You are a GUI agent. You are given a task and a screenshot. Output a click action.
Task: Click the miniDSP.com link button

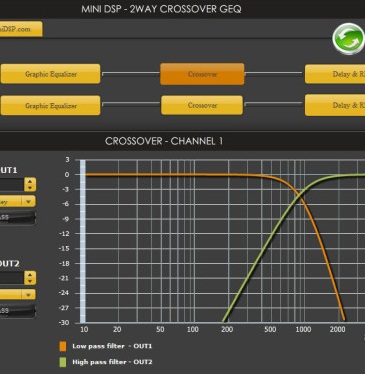pyautogui.click(x=21, y=29)
